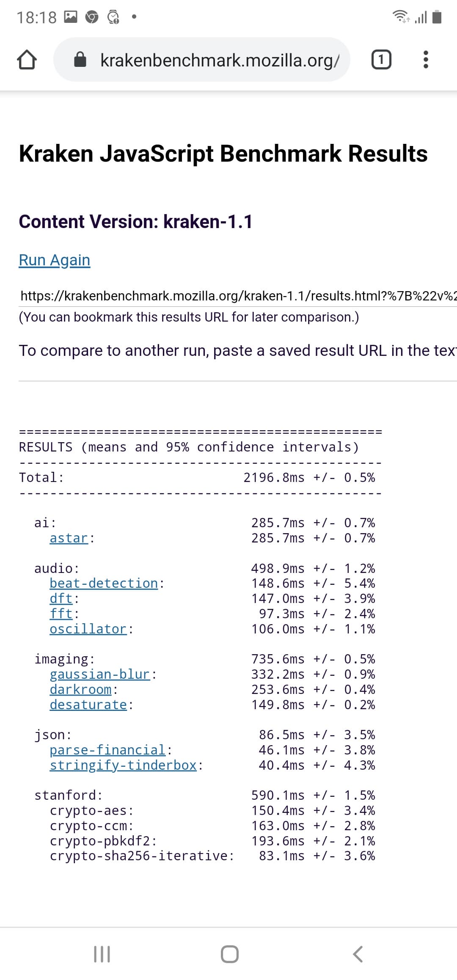The width and height of the screenshot is (457, 980).
Task: Click the Run Again link
Action: click(x=55, y=260)
